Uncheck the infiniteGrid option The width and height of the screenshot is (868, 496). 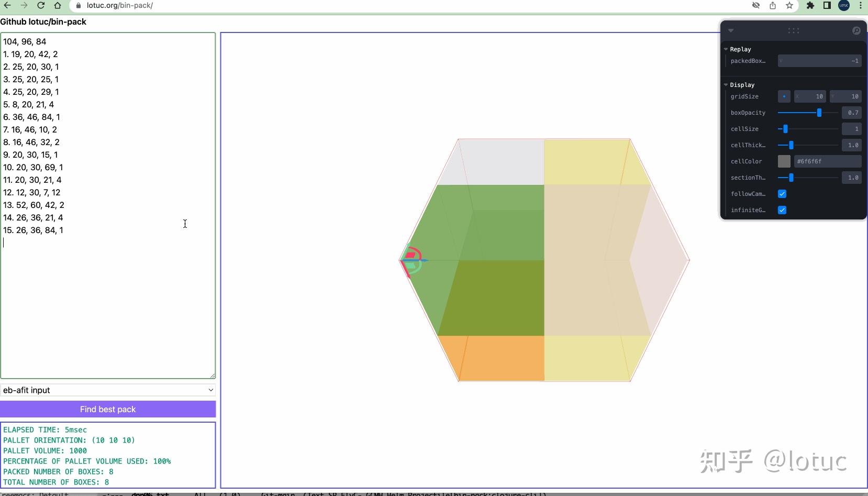[x=783, y=210]
